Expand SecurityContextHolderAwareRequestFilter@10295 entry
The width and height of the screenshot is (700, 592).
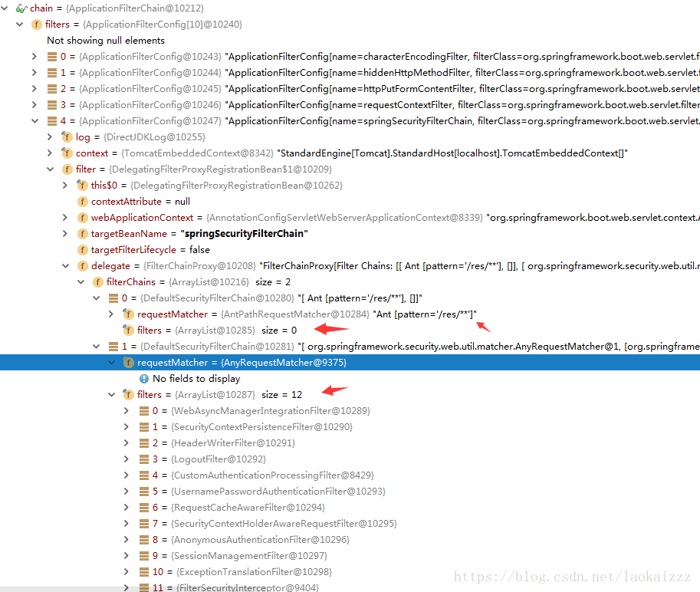click(x=127, y=523)
